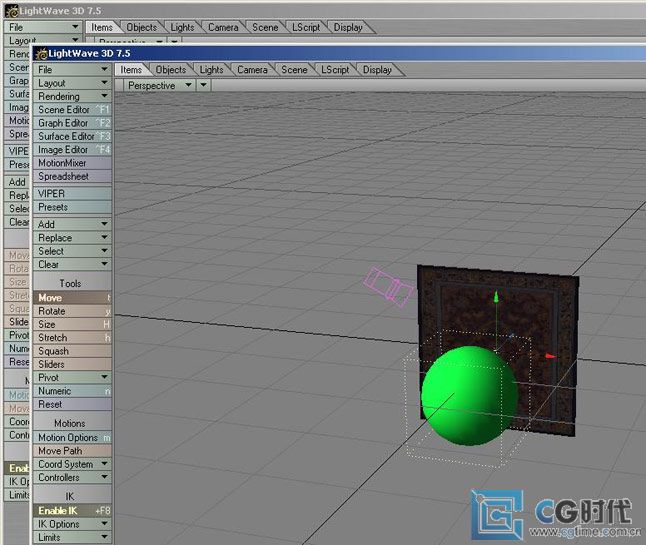Screen dimensions: 646x545
Task: Open the Surface Editor
Action: coord(72,136)
